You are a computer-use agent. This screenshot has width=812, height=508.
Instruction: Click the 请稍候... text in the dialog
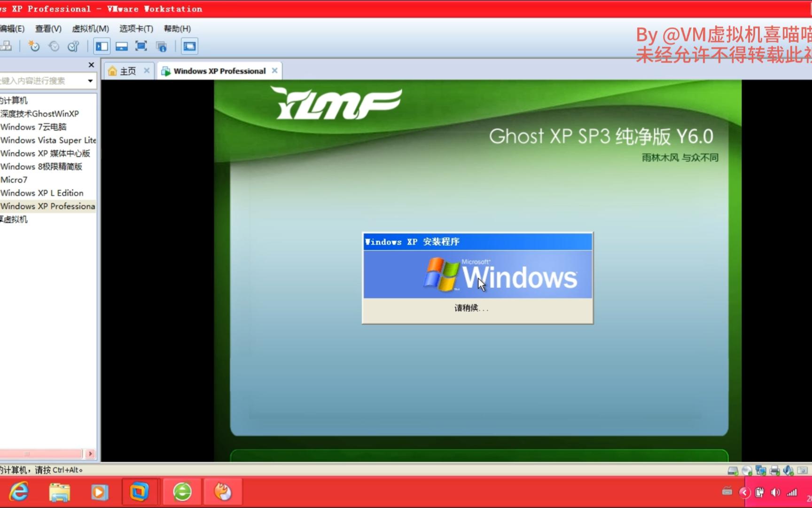click(x=471, y=308)
